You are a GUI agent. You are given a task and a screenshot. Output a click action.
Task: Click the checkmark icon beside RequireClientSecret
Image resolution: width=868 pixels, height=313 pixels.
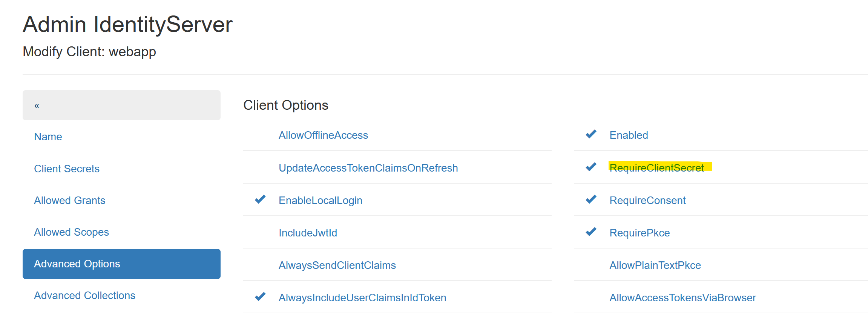(x=591, y=167)
